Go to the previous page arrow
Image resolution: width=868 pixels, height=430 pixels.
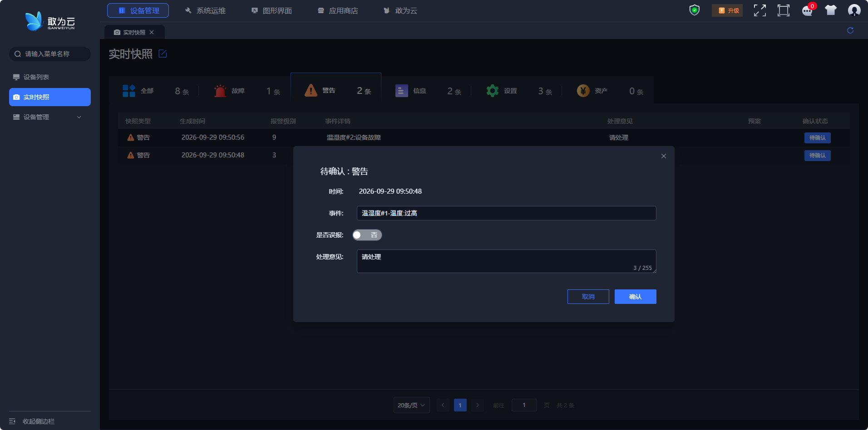[443, 405]
